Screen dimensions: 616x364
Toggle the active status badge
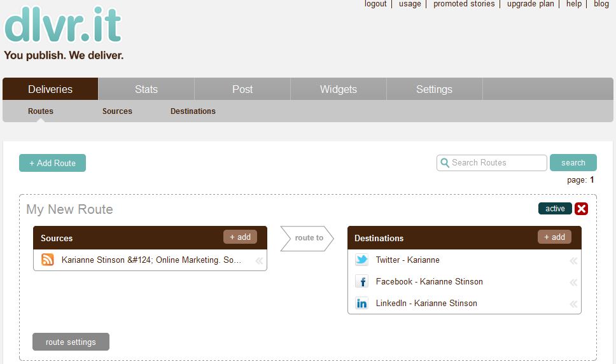point(555,209)
